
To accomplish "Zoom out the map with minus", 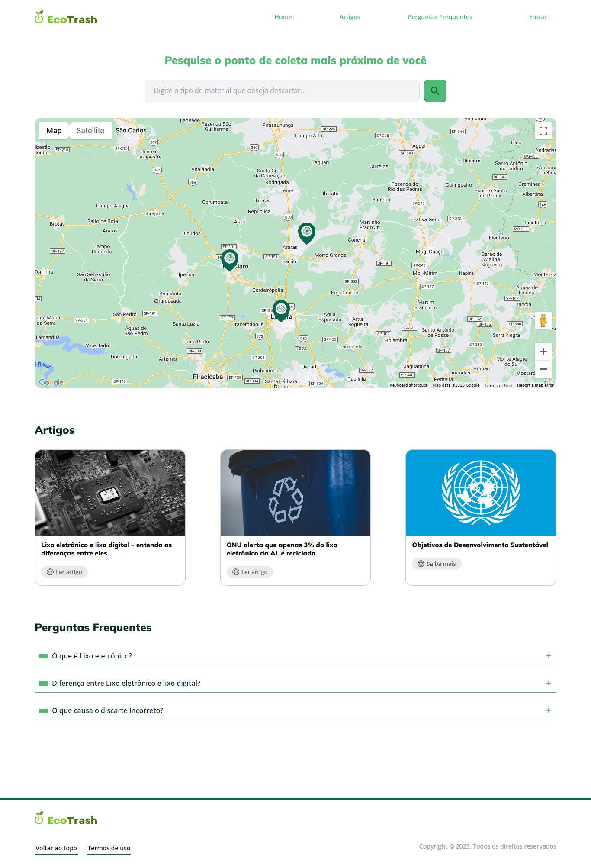I will point(543,369).
